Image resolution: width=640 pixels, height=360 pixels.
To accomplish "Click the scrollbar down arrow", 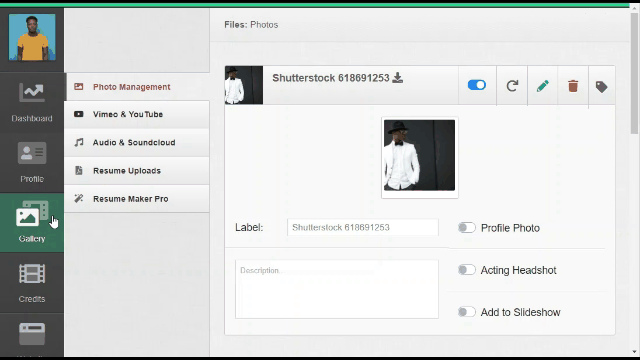I will click(634, 351).
